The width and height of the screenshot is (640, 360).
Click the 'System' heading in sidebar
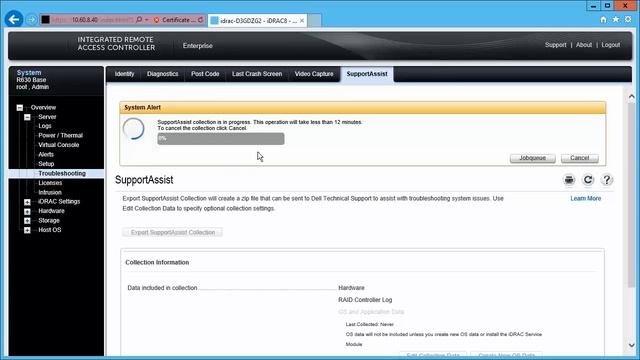tap(29, 72)
